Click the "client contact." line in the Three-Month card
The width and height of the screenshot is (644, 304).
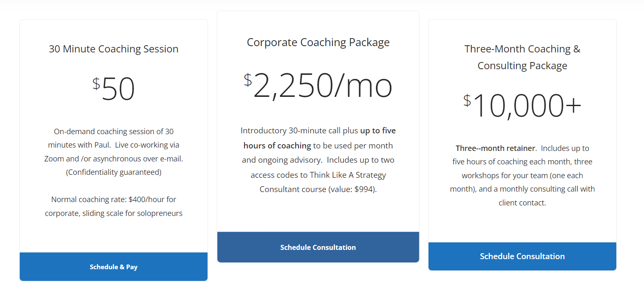[x=522, y=203]
